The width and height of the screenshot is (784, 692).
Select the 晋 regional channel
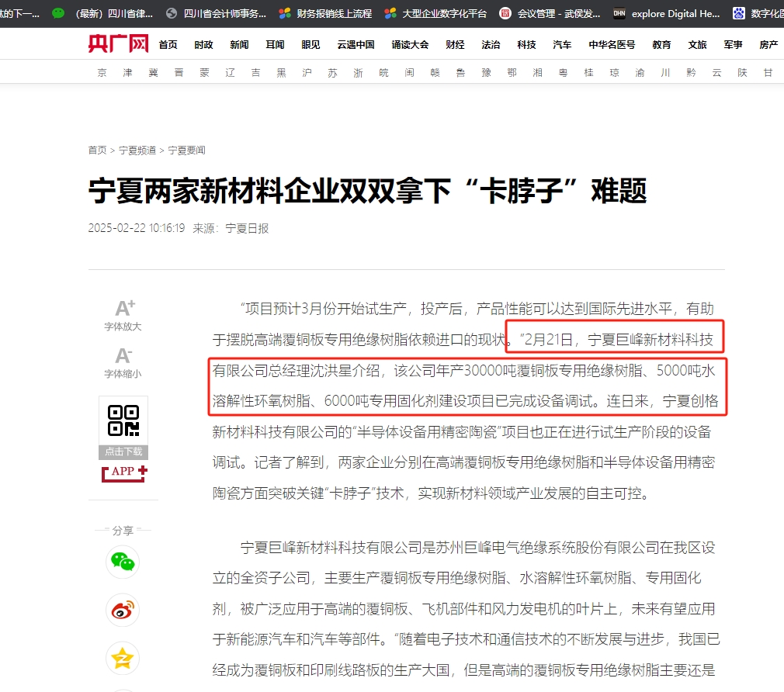pos(179,72)
